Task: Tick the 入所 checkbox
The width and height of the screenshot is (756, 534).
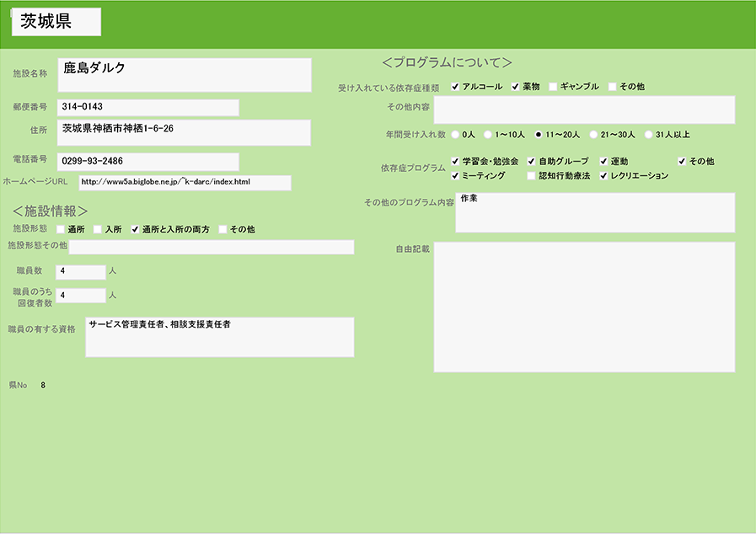Action: point(98,229)
